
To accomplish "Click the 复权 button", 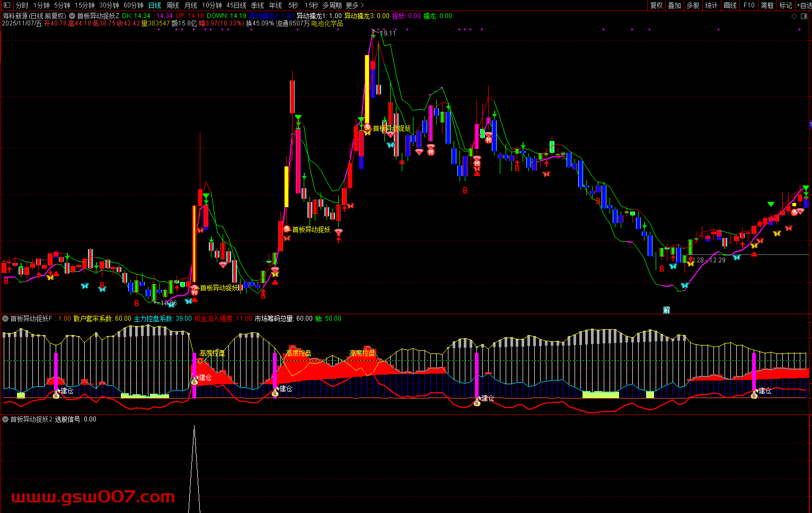I will (656, 5).
